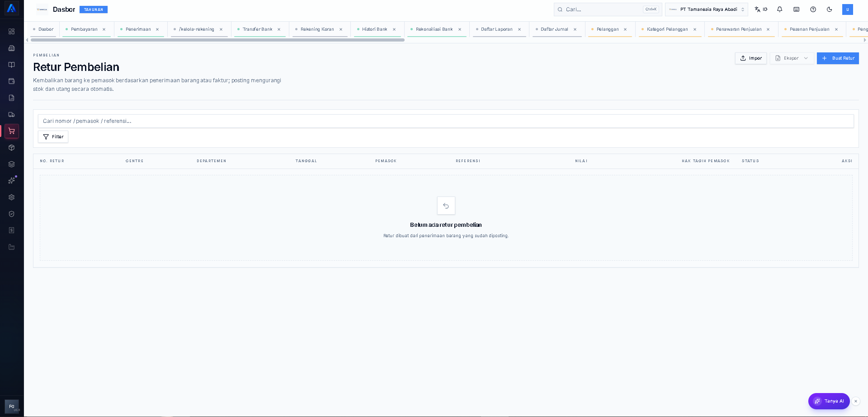Close the Transfer Bank tab

[x=279, y=29]
